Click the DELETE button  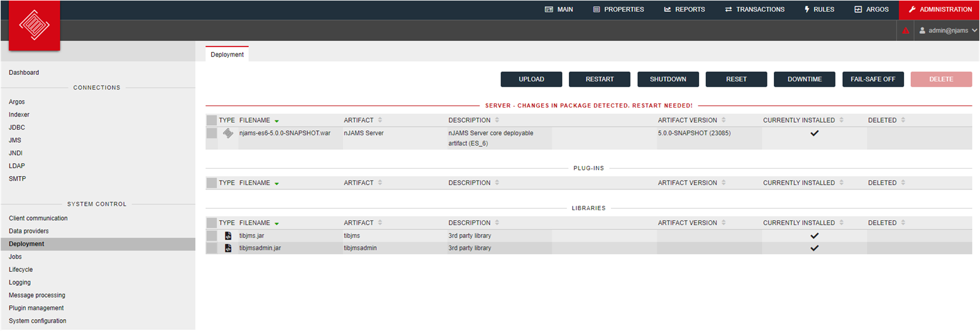click(x=942, y=79)
